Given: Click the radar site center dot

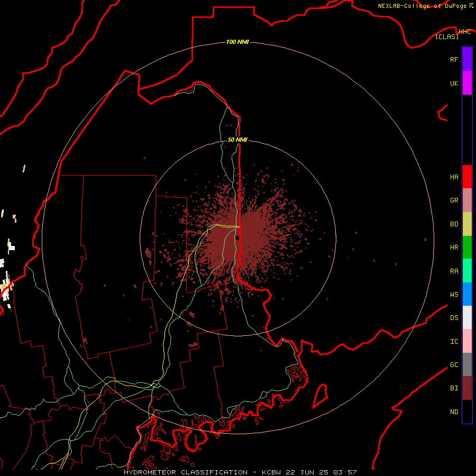Looking at the screenshot, I should (237, 238).
